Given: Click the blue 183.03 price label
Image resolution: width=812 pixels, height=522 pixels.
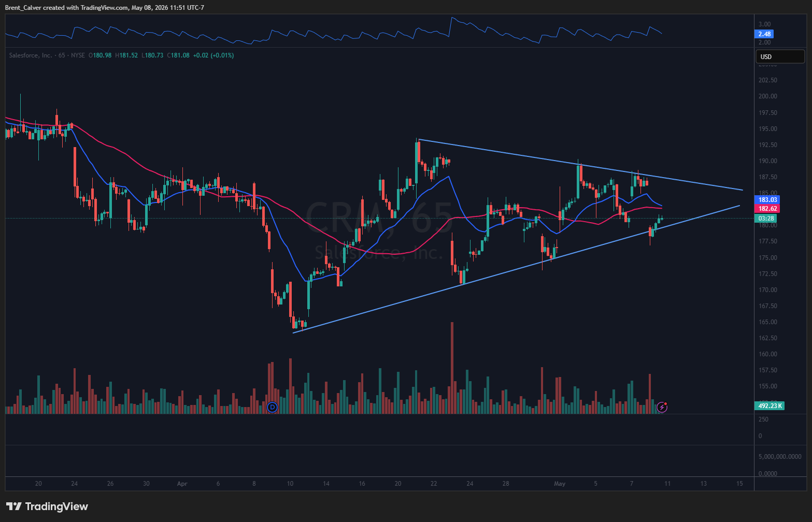Looking at the screenshot, I should pos(768,200).
